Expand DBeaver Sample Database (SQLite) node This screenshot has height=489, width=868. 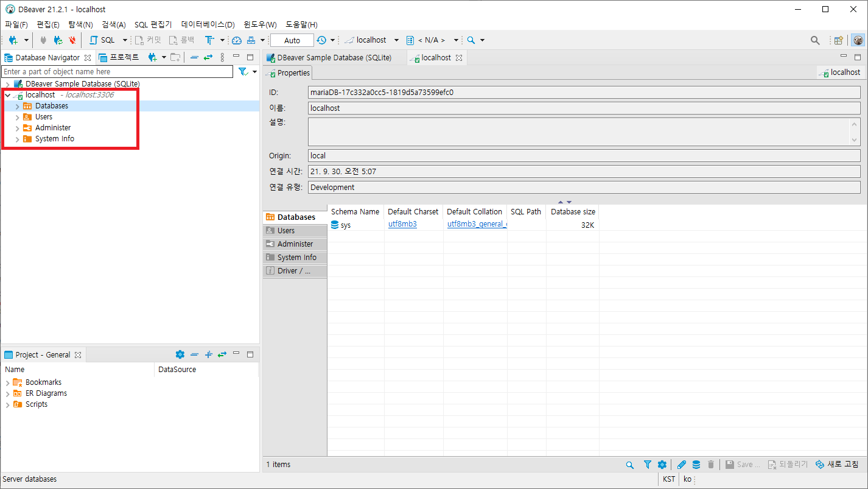(7, 84)
